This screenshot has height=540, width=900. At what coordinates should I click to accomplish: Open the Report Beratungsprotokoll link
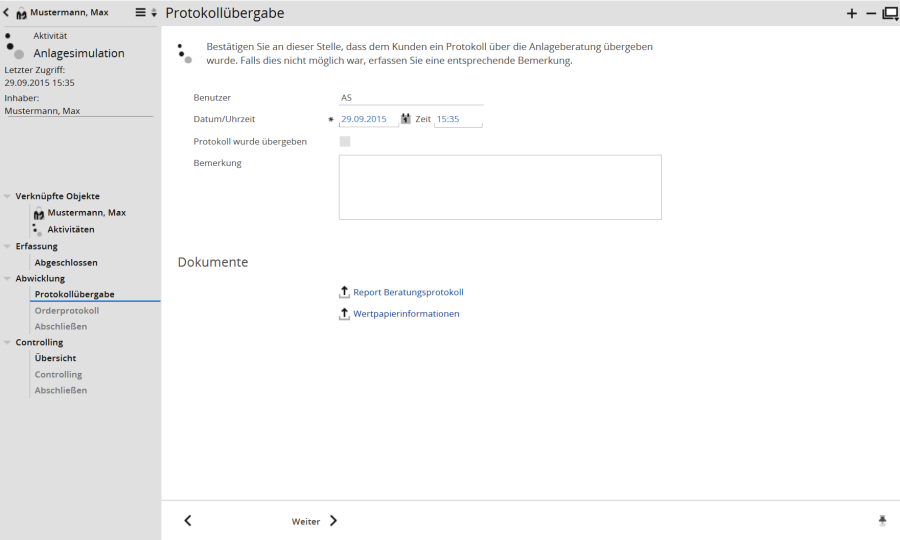[408, 292]
